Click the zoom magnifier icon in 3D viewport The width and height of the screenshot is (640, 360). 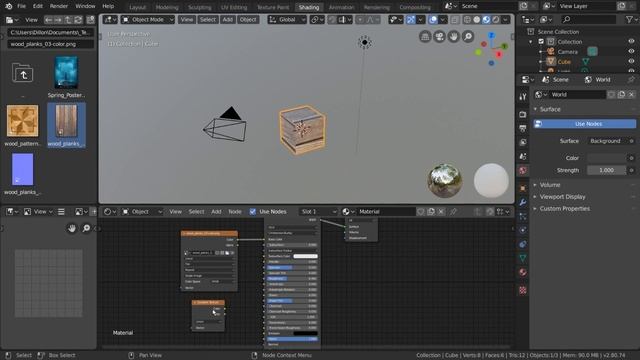tap(468, 37)
